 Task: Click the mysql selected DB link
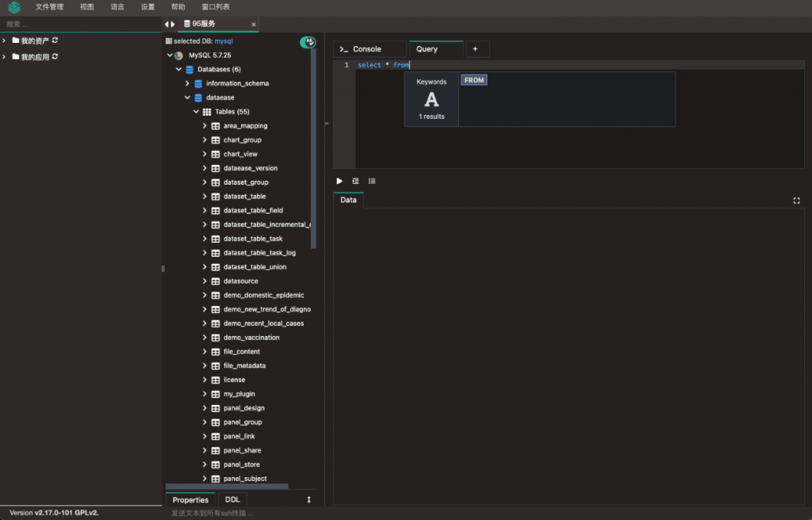224,41
